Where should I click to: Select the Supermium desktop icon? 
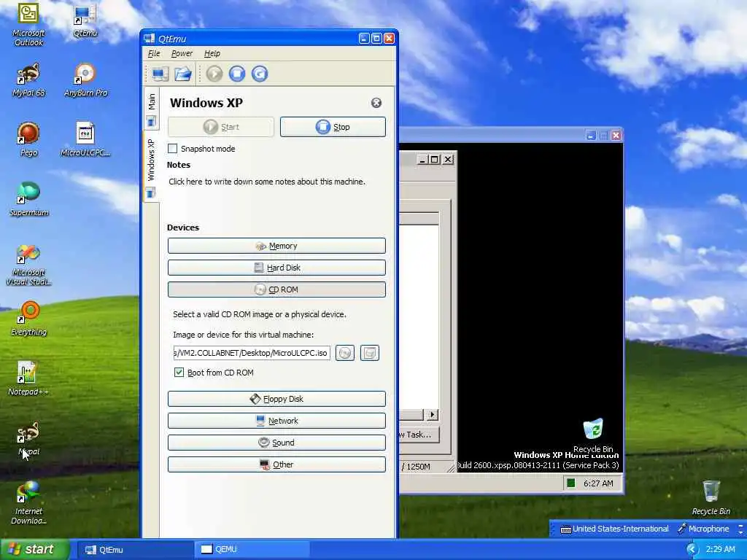click(28, 199)
